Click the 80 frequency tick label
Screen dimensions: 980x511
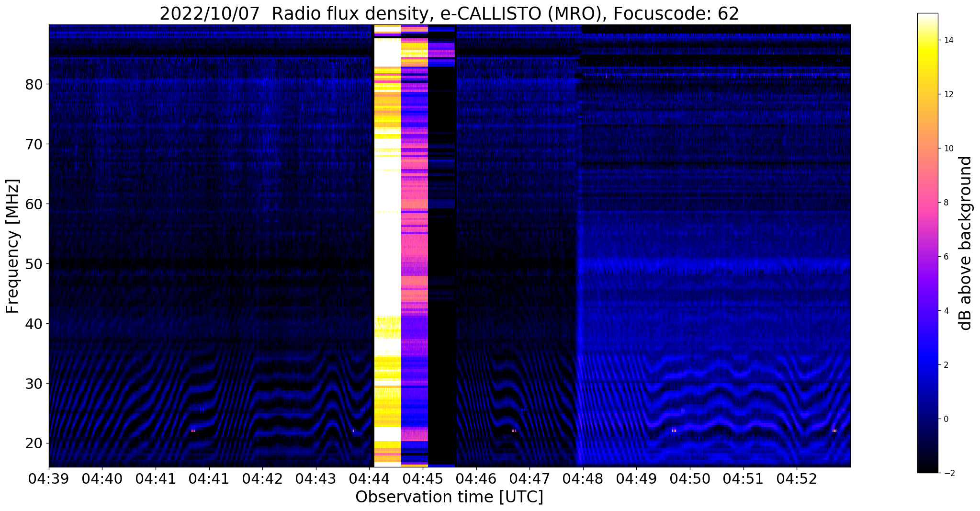coord(34,84)
